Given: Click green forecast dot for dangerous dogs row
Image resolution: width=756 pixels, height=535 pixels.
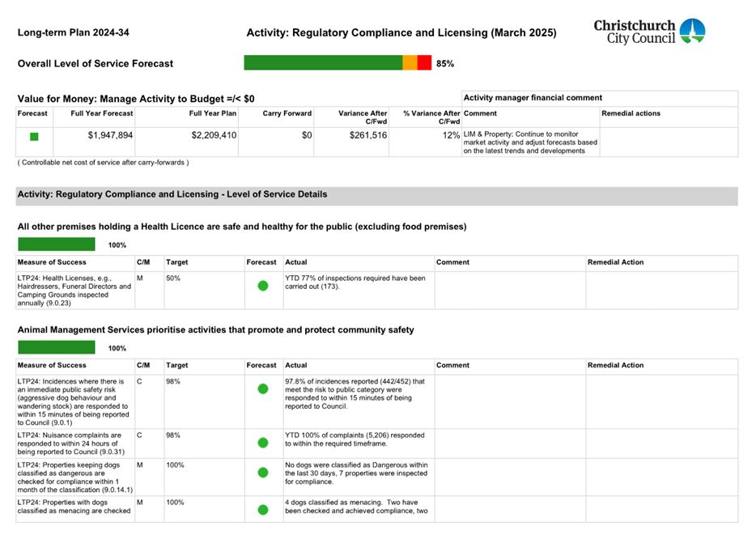Looking at the screenshot, I should [263, 473].
